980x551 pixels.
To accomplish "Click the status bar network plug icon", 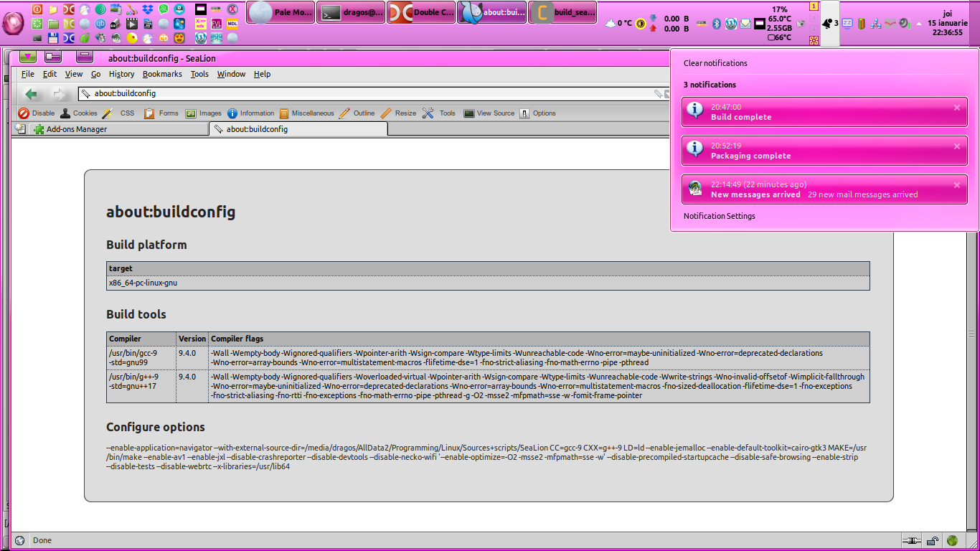I will [x=911, y=540].
